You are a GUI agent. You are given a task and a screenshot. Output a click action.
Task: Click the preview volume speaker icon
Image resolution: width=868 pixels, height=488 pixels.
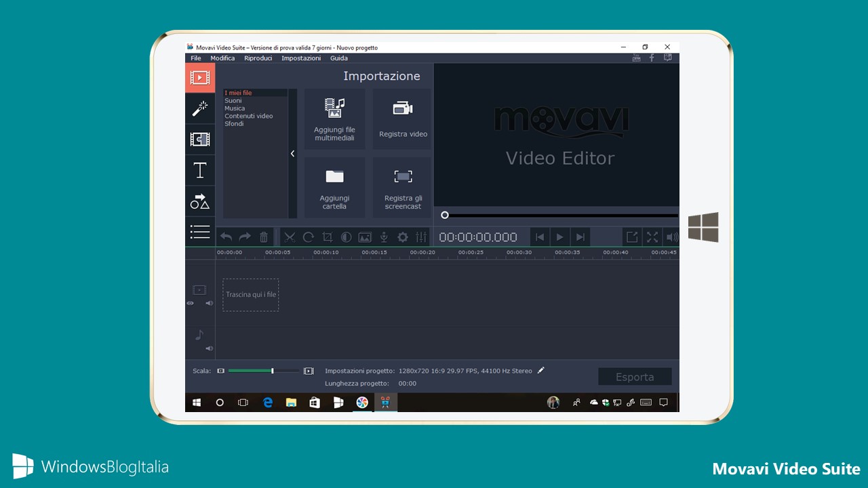[672, 237]
